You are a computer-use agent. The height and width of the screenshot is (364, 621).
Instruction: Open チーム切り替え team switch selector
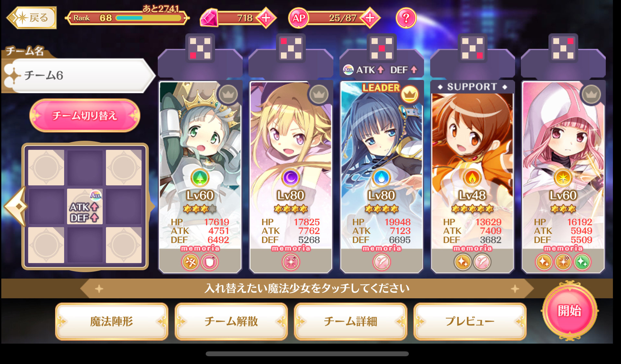tap(85, 116)
